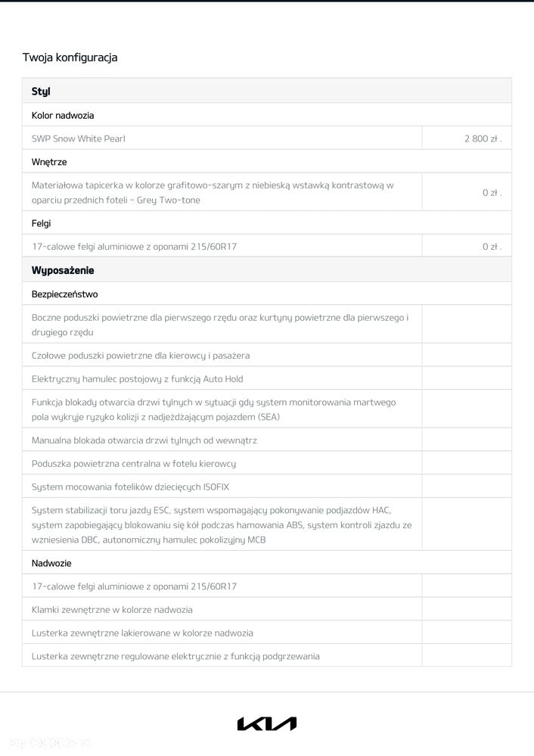Click the heated electric mirrors row
The image size is (534, 756).
[x=175, y=656]
